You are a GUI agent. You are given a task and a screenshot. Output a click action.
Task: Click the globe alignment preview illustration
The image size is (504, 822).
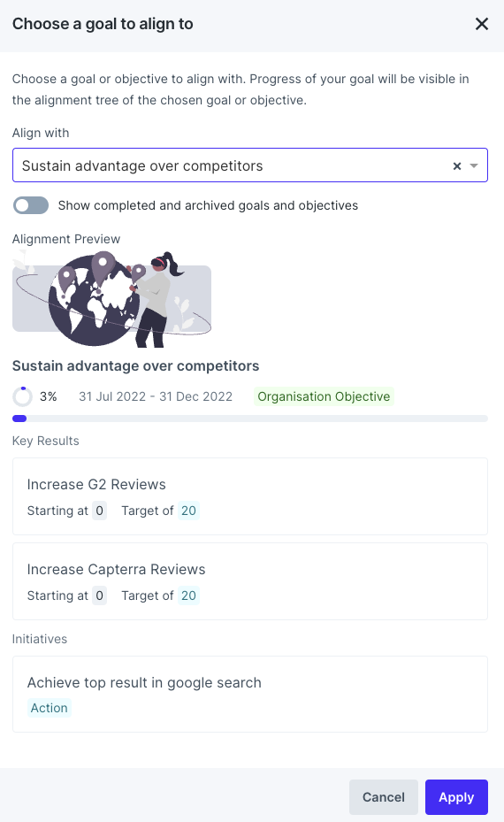point(111,299)
